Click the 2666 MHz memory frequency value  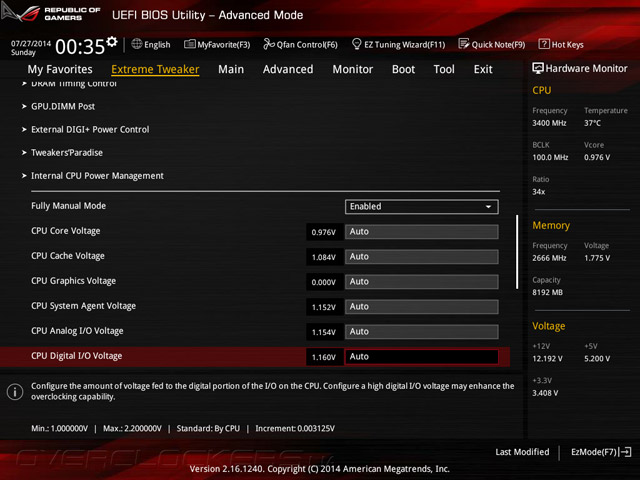(549, 258)
